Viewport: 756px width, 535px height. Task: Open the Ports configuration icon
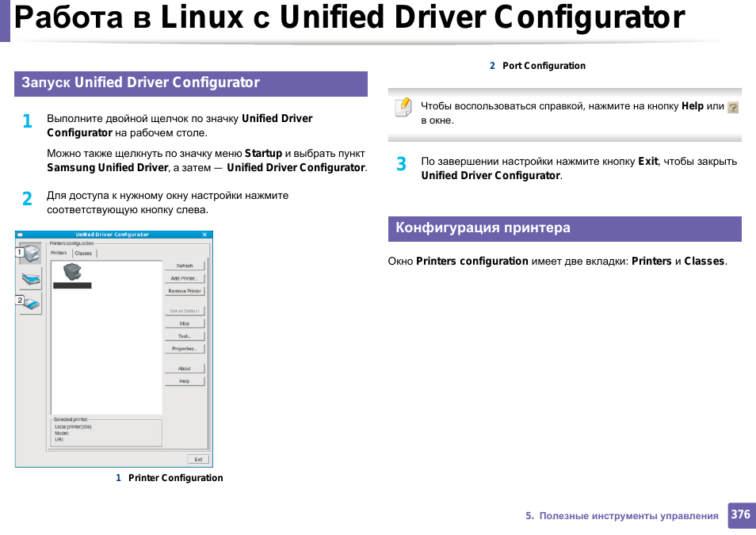pos(30,304)
